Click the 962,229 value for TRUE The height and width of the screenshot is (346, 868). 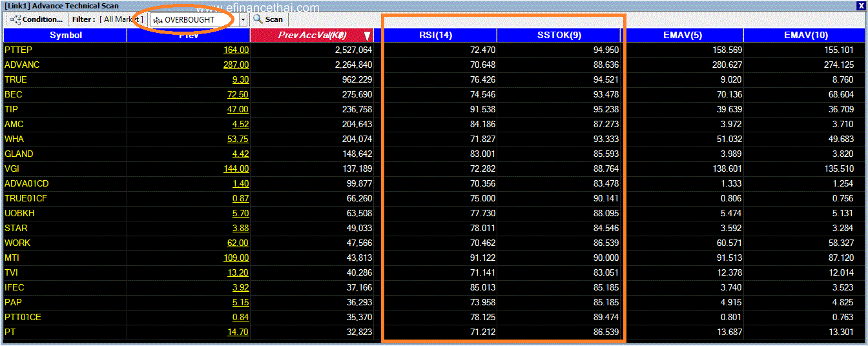coord(357,79)
